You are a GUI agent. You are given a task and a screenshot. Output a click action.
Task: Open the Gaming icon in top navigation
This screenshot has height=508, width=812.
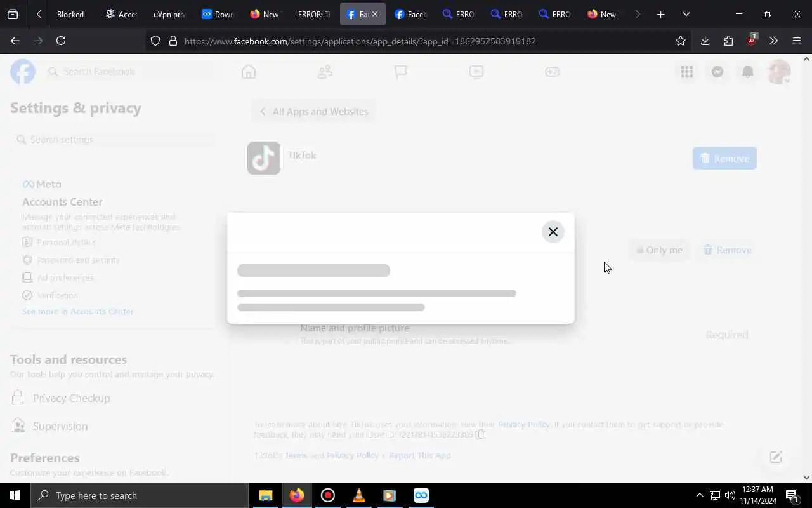(553, 72)
